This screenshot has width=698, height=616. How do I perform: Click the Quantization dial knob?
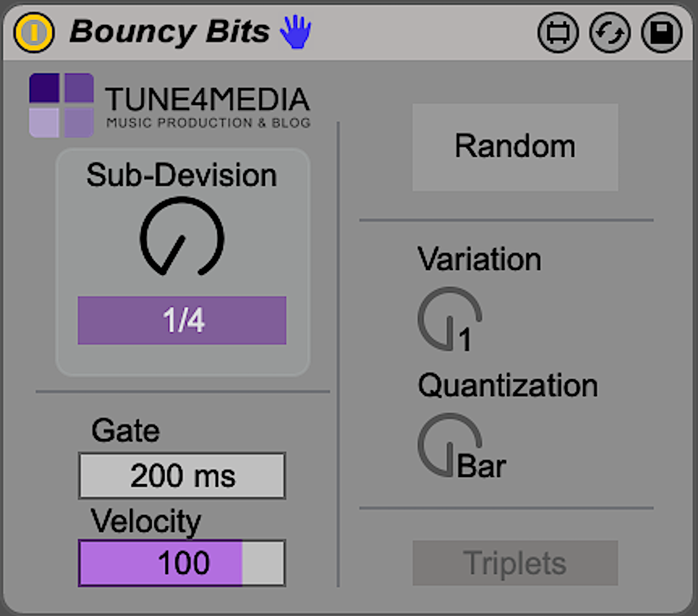pyautogui.click(x=449, y=444)
